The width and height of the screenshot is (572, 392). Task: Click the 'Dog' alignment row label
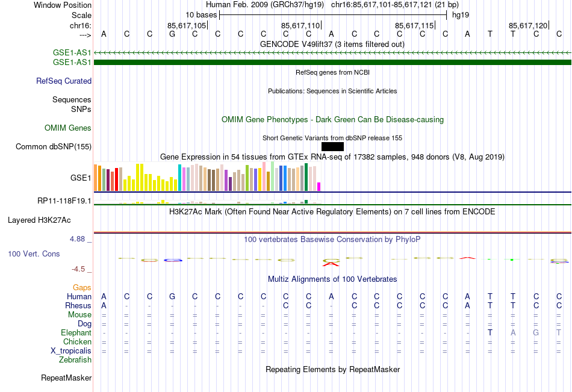84,324
